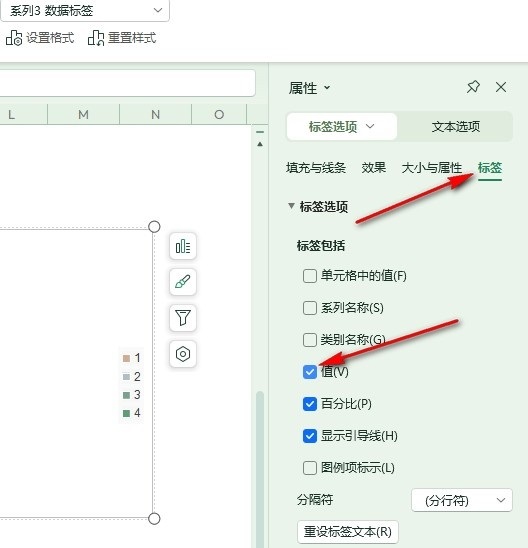
Task: Close the 属性 properties panel
Action: (501, 87)
